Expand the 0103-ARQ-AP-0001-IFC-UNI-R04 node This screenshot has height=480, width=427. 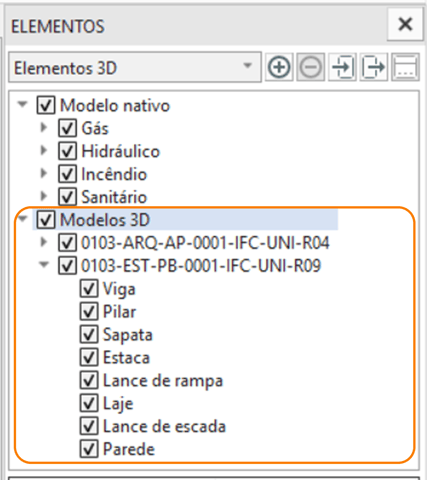(43, 242)
